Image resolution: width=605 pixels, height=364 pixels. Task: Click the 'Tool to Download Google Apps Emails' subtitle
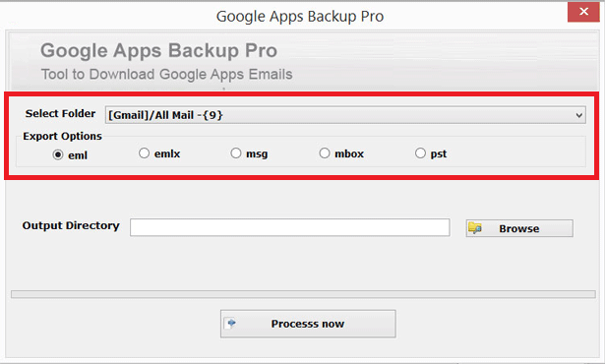tap(166, 74)
